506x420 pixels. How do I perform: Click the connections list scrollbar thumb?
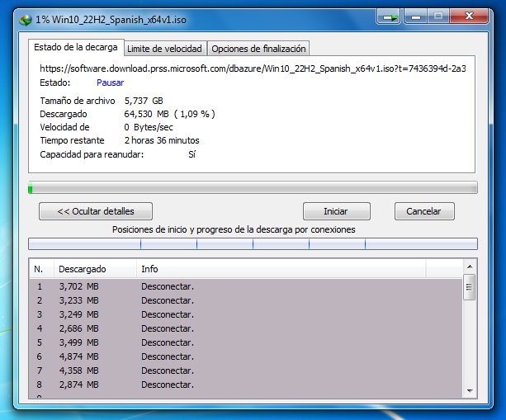click(469, 287)
